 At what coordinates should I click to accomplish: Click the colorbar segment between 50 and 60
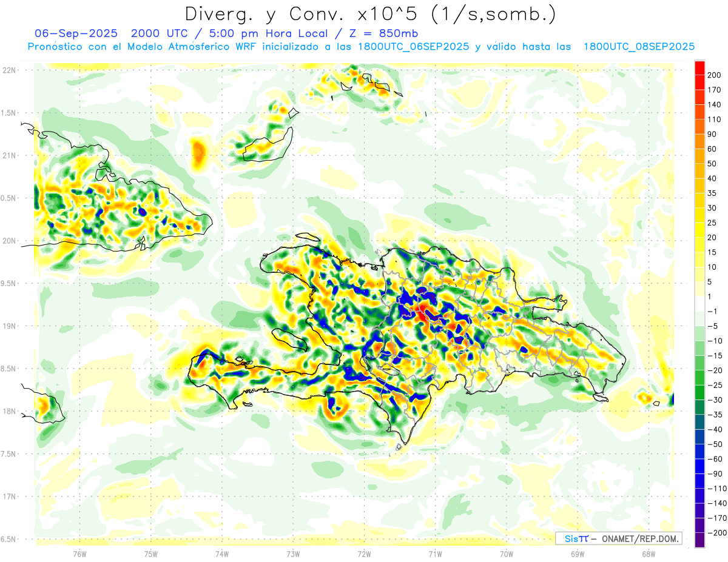click(700, 156)
